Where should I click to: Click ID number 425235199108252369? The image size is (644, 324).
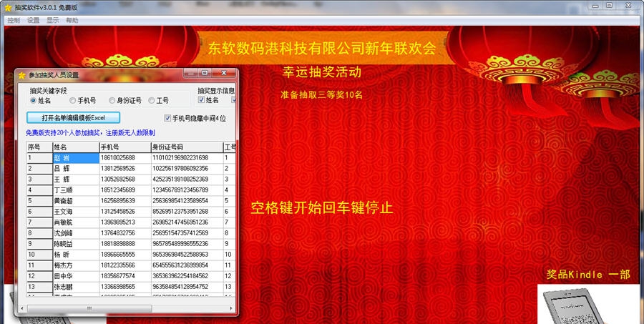[187, 180]
